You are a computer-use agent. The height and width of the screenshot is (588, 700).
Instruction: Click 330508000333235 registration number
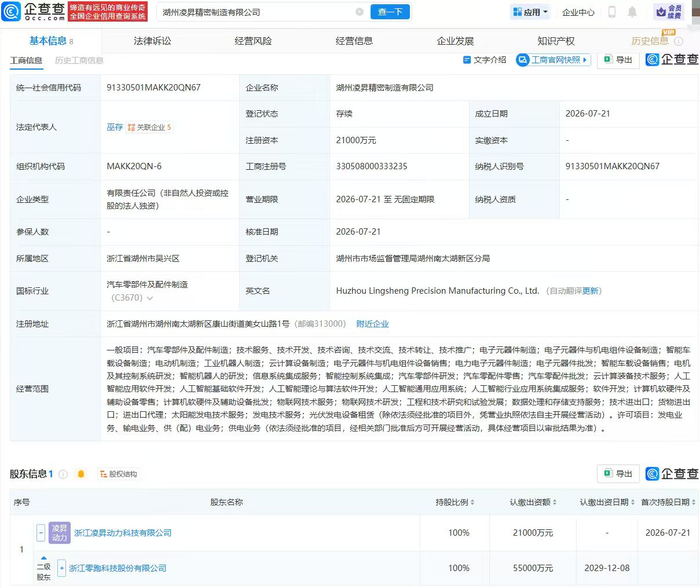371,167
